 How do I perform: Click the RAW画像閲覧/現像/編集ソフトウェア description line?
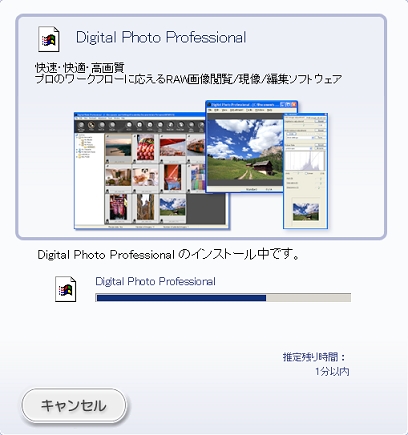189,79
